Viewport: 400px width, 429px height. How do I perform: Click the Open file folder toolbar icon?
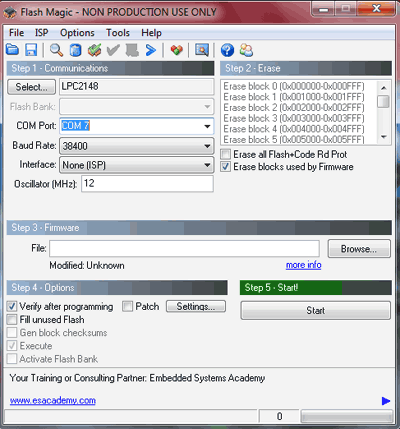pyautogui.click(x=12, y=50)
